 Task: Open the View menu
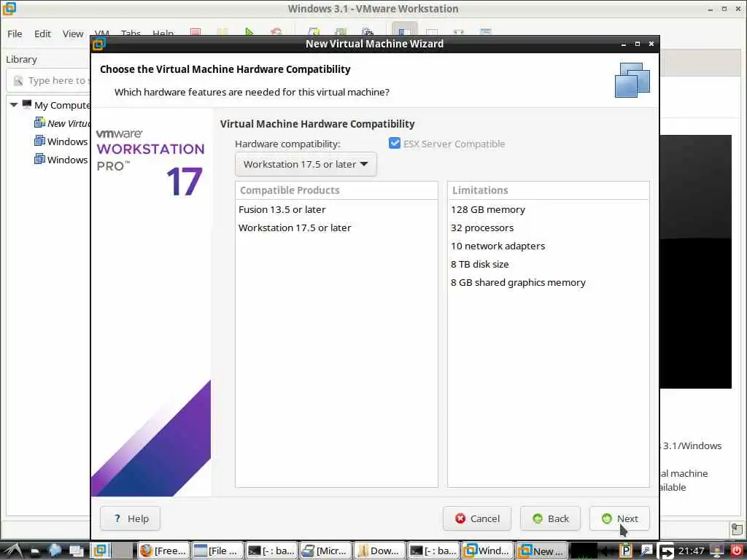click(x=73, y=34)
